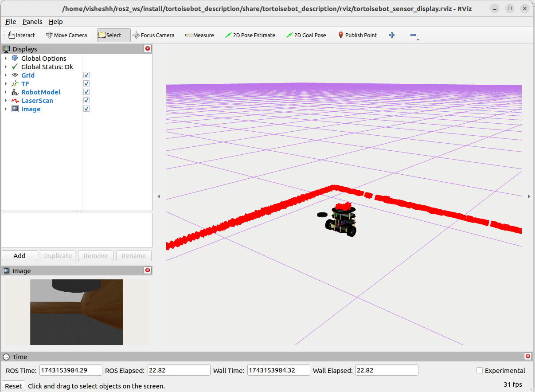Uncheck the LaserScan display

[x=86, y=100]
